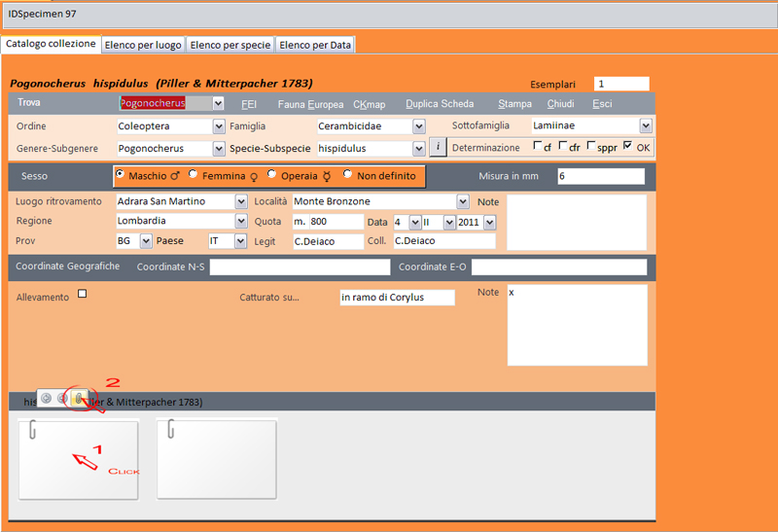Select the Femmina sex option
Viewport: 778px width, 532px height.
click(x=194, y=175)
